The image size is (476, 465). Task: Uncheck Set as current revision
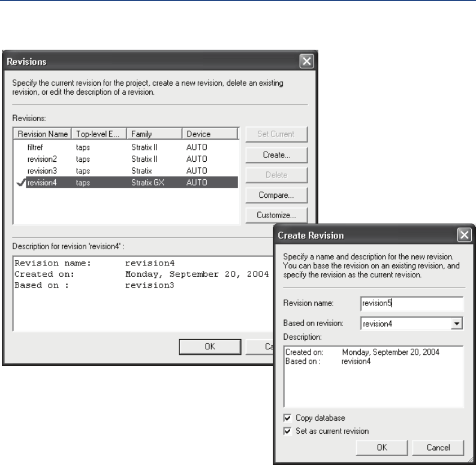point(288,430)
